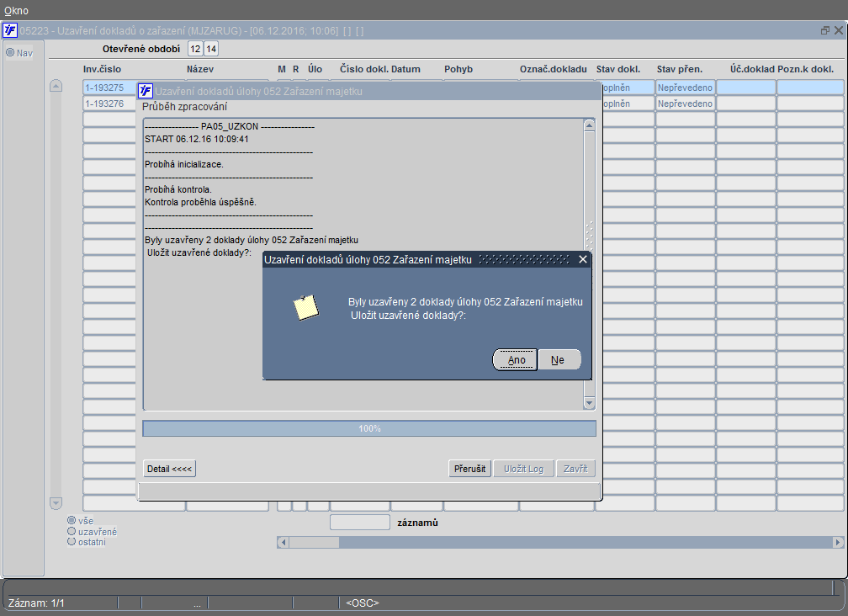Click the log area scroll down arrow

(590, 403)
